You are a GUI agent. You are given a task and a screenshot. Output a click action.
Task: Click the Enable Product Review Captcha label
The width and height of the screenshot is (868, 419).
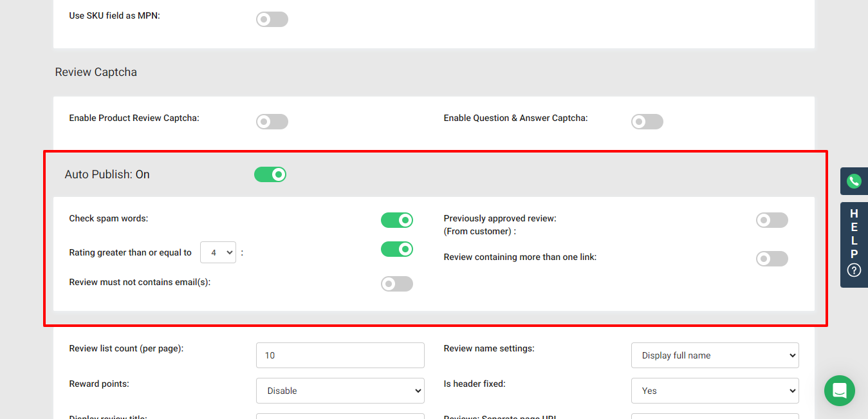[x=134, y=118]
